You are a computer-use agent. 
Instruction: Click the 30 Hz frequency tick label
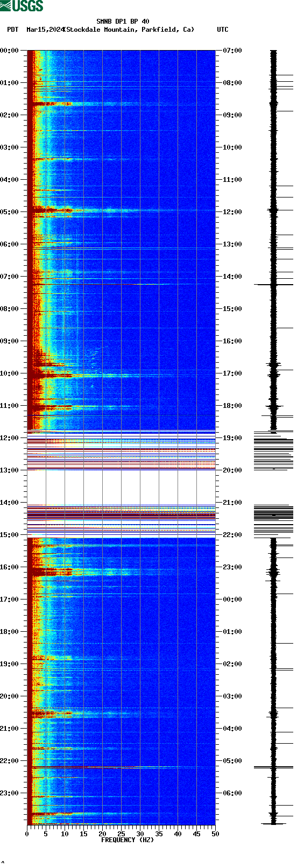tap(140, 834)
